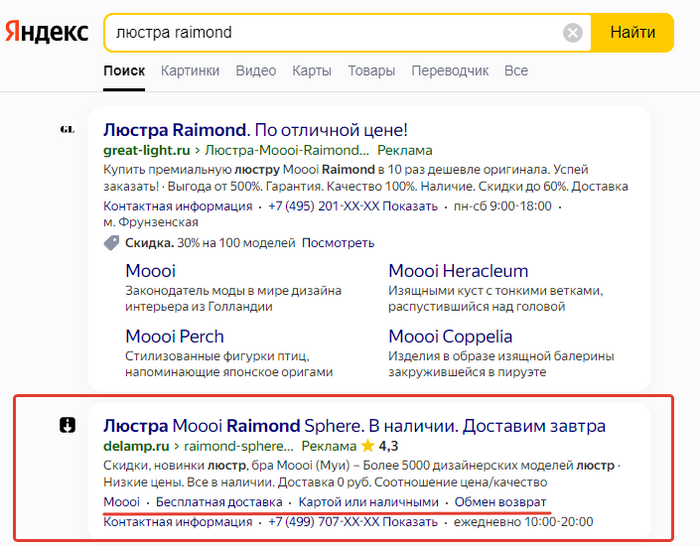700x546 pixels.
Task: Click the delamp.ru favicon icon
Action: click(67, 426)
